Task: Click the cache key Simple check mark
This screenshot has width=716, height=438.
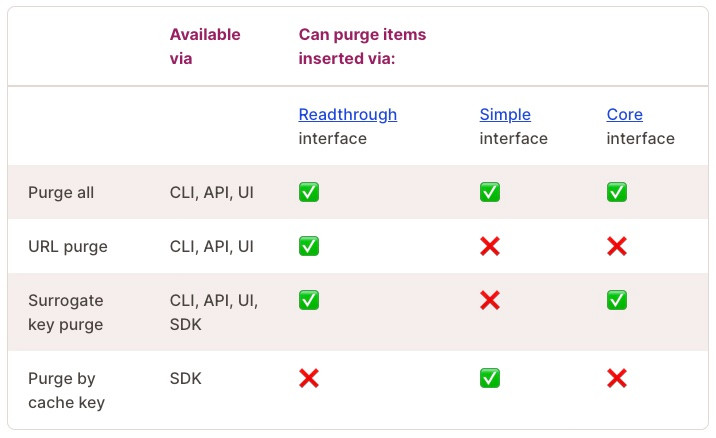Action: coord(490,378)
